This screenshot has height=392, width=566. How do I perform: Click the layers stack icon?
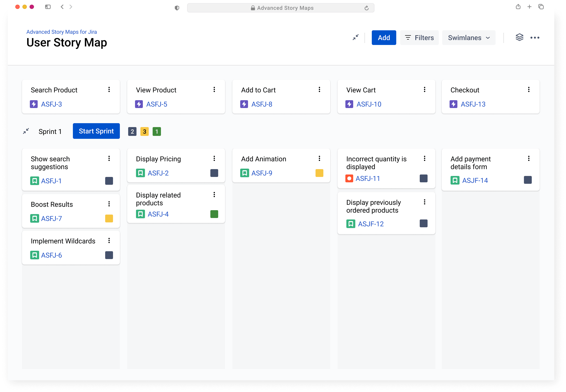519,37
